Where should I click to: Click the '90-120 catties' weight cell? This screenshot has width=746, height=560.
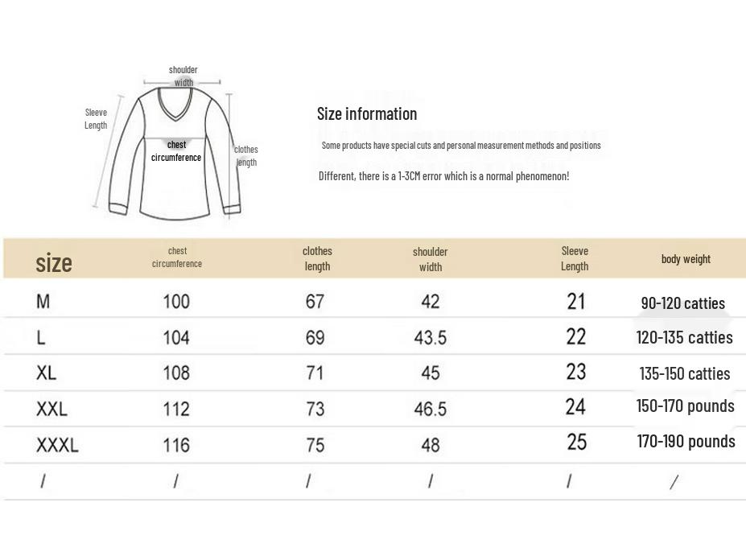coord(682,303)
